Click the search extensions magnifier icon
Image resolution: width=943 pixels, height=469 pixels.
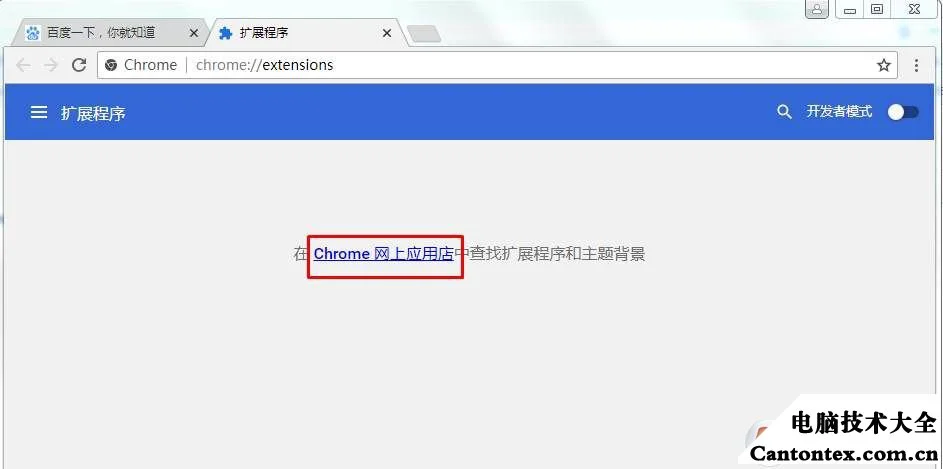tap(784, 111)
